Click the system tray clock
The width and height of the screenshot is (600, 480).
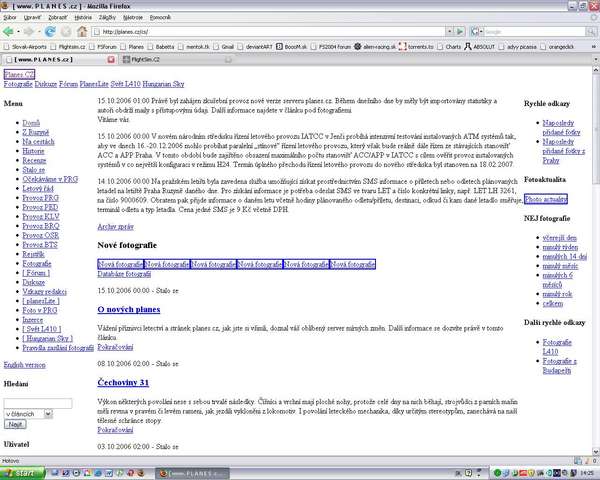coord(587,473)
